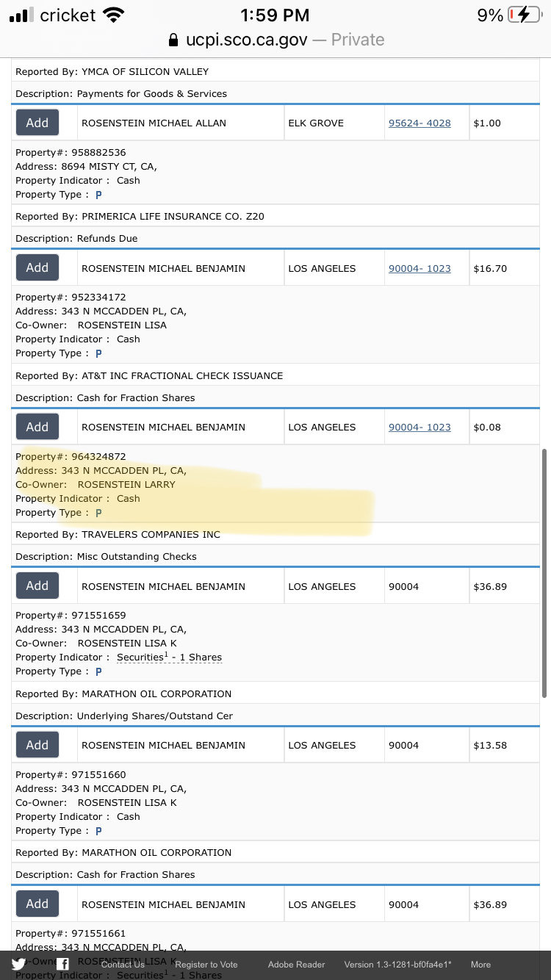Tap the 1:59 PM clock
Viewport: 551px width, 980px height.
pyautogui.click(x=275, y=15)
